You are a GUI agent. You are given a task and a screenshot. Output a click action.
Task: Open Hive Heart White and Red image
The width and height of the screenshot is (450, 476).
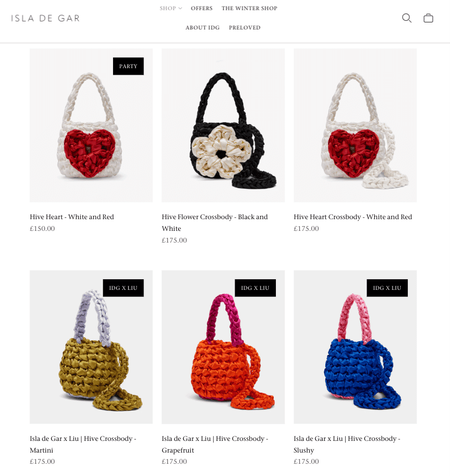click(x=91, y=126)
